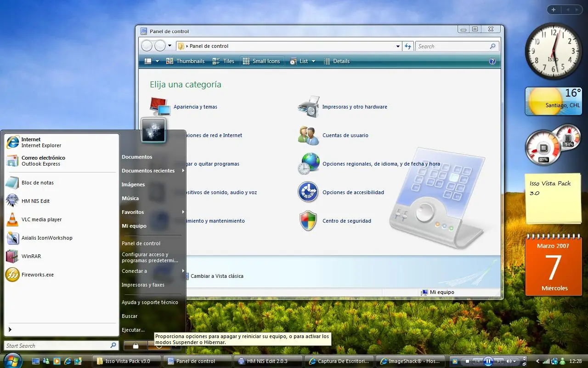This screenshot has height=368, width=588.
Task: Open the address bar history dropdown
Action: click(x=398, y=46)
